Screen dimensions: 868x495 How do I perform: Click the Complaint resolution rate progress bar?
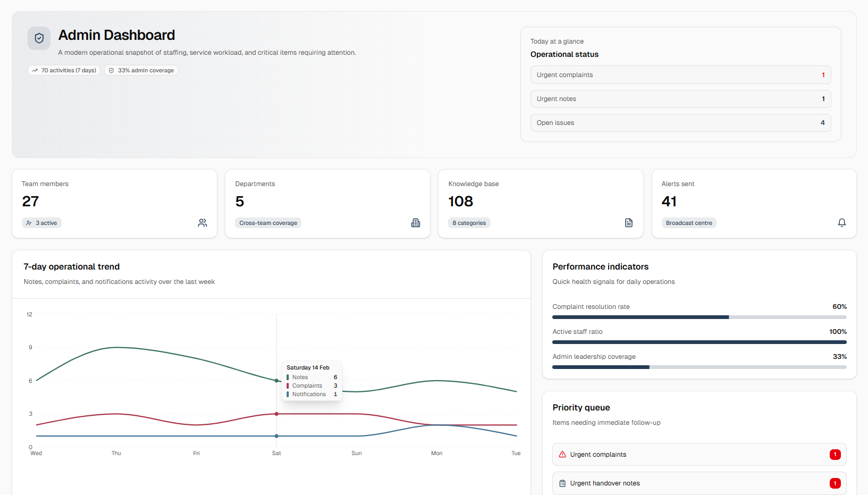click(x=699, y=317)
